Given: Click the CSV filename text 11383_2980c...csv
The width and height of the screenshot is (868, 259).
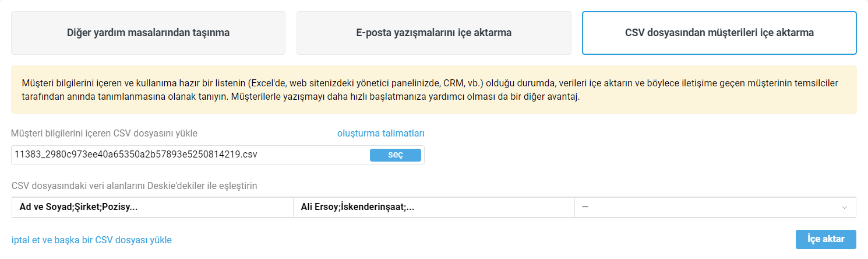Looking at the screenshot, I should 136,155.
